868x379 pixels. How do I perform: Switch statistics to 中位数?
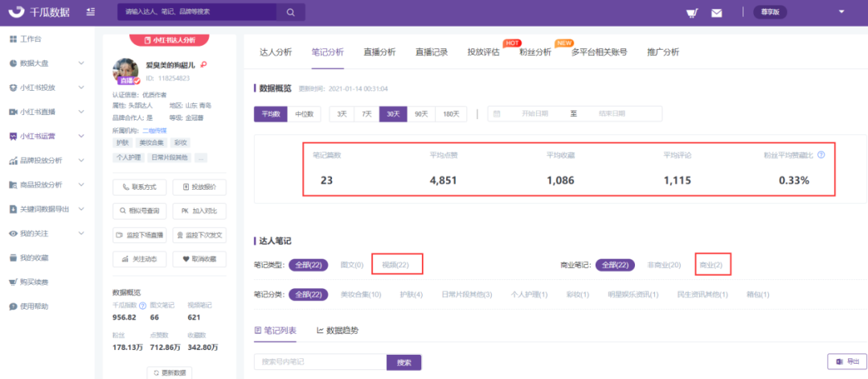(305, 114)
